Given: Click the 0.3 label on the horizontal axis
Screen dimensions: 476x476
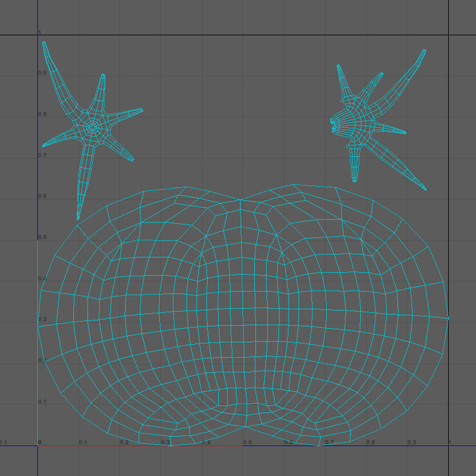Looking at the screenshot, I should pos(165,442).
